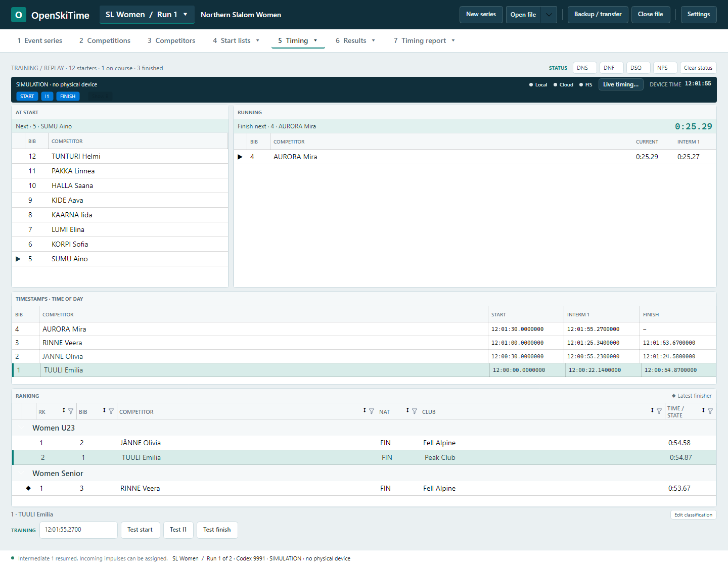Select the PAKKA Linnea start list row
The height and width of the screenshot is (566, 728).
[120, 171]
